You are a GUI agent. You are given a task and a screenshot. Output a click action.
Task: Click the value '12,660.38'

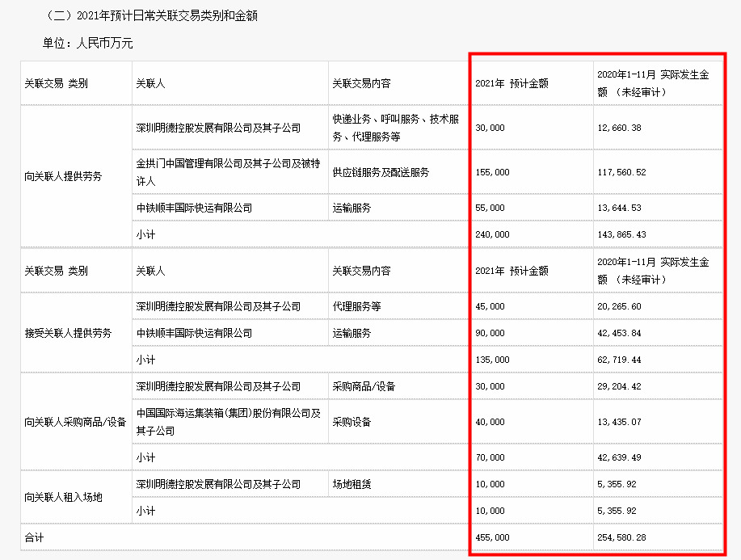[x=619, y=128]
